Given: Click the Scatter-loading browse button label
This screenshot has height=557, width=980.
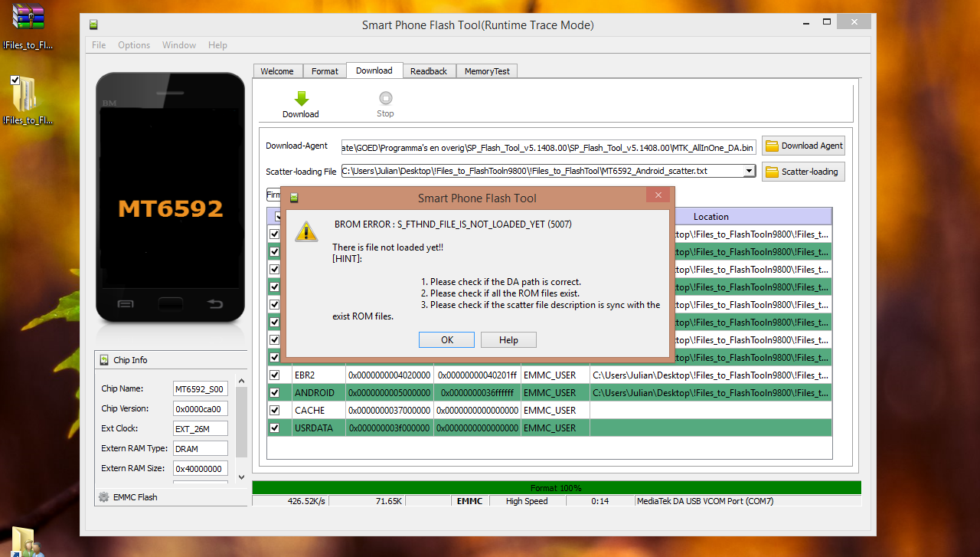Looking at the screenshot, I should [x=809, y=172].
